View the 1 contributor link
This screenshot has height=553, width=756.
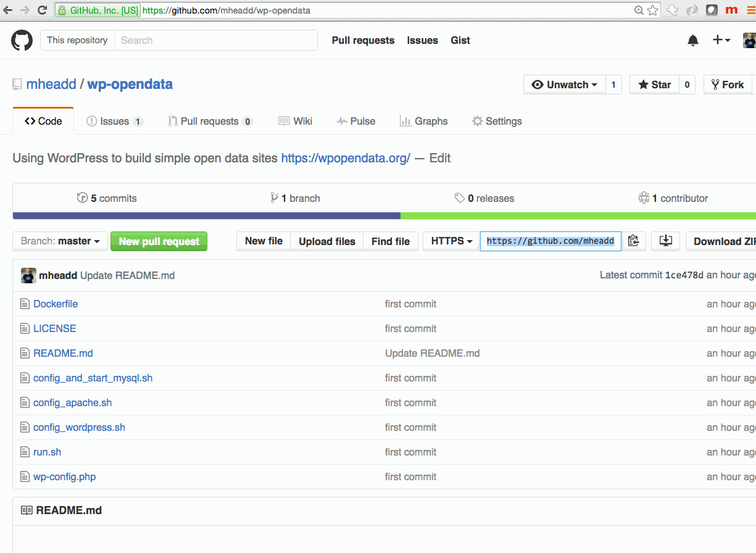click(x=673, y=198)
